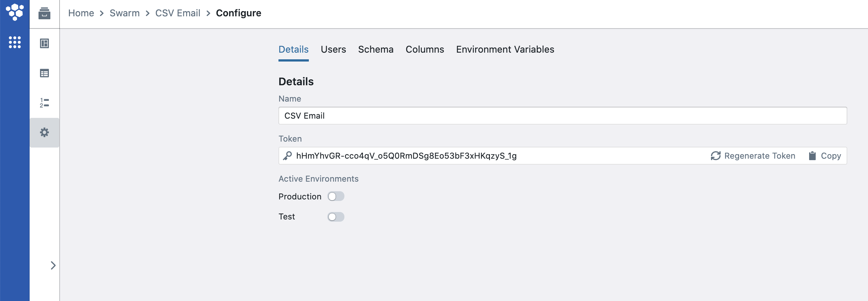Screen dimensions: 868x301
Task: Open the table view icon
Action: point(44,73)
